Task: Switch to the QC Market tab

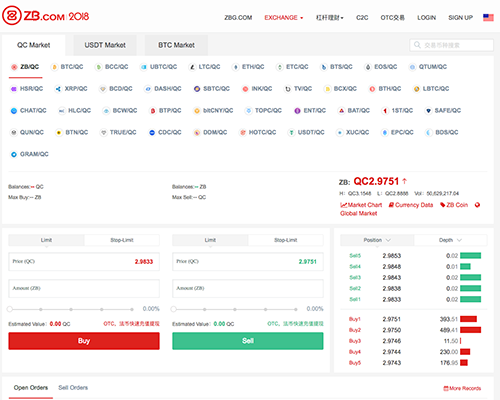Action: tap(33, 45)
